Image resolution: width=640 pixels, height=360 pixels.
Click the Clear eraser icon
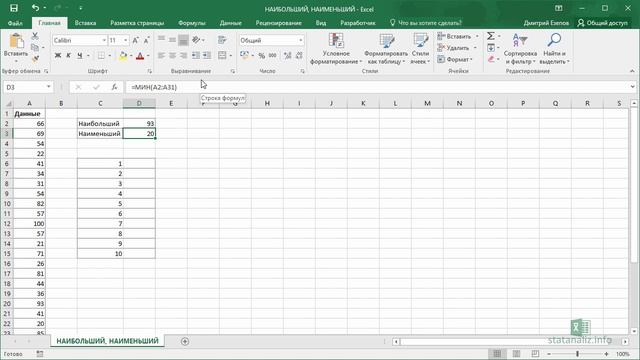click(x=491, y=59)
